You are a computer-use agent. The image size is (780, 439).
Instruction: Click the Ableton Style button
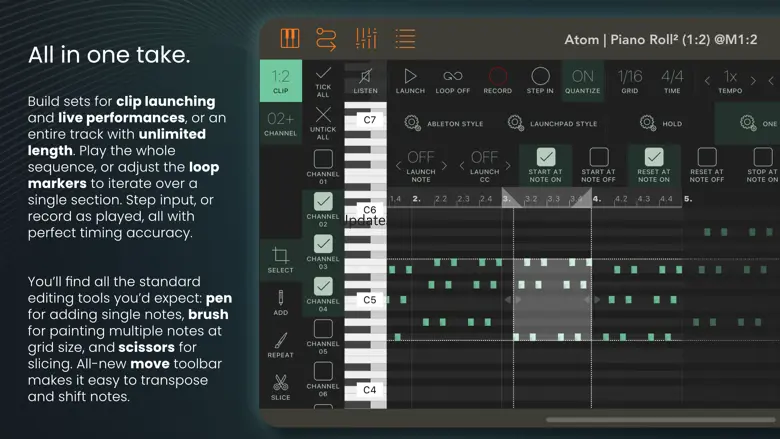(444, 123)
